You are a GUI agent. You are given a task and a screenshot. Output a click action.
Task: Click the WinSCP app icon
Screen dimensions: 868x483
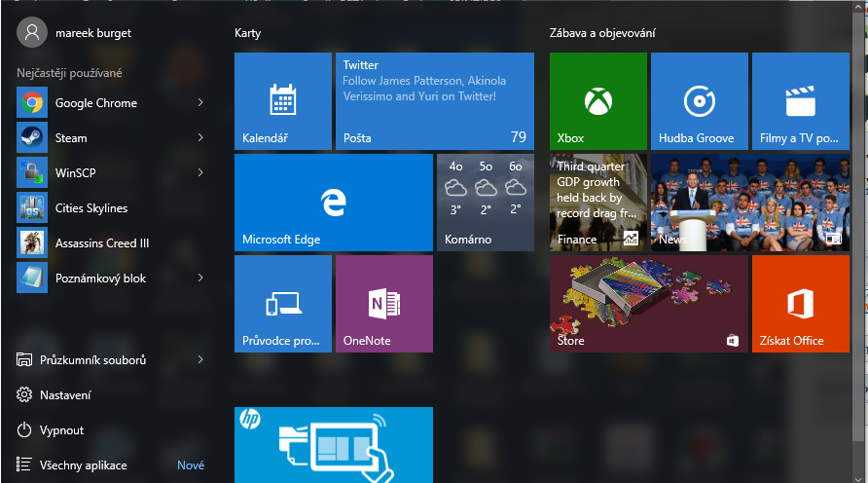click(32, 172)
